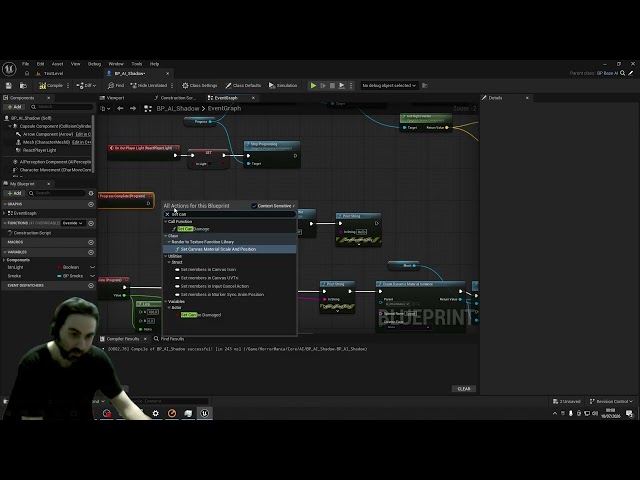Screen dimensions: 640x480
Task: Choose Set members in Canvas Icon
Action: 208,270
